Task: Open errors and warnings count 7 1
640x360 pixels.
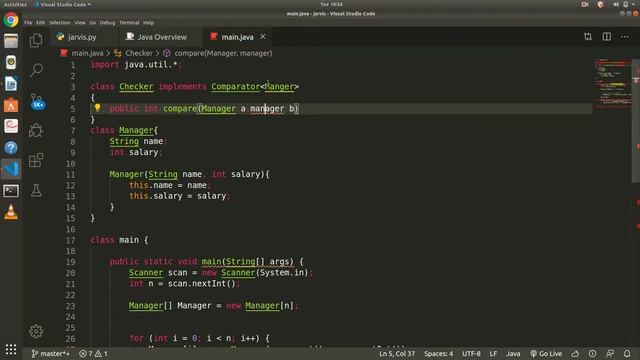Action: [x=93, y=353]
